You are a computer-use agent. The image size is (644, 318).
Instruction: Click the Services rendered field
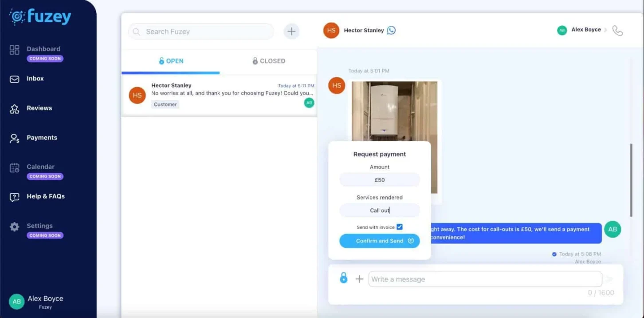pos(380,211)
